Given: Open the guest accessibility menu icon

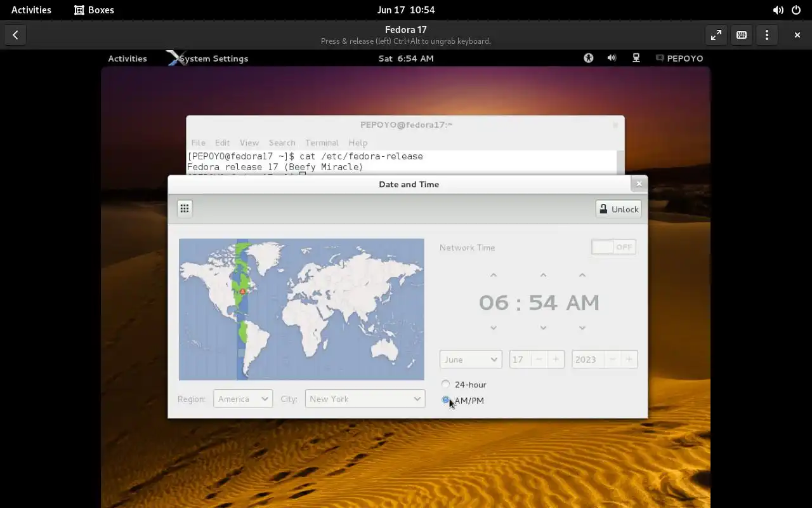Looking at the screenshot, I should [589, 58].
